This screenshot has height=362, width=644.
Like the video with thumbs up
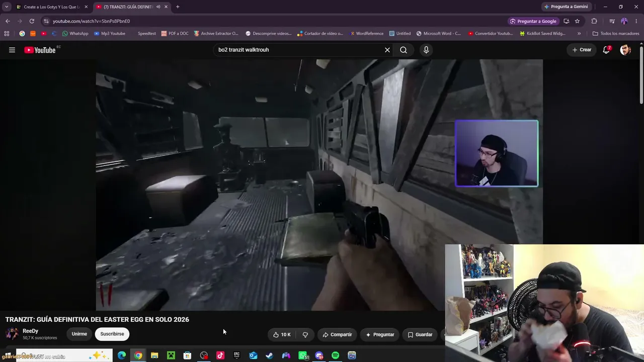click(282, 334)
